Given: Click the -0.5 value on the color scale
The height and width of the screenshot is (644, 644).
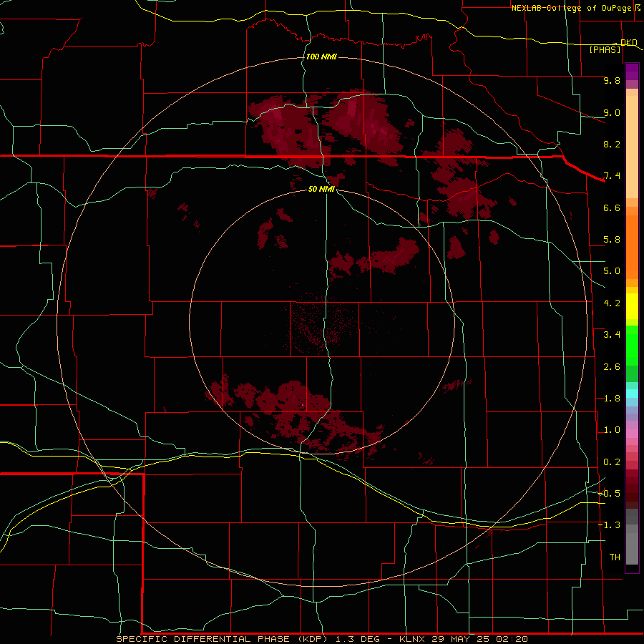Looking at the screenshot, I should [609, 494].
